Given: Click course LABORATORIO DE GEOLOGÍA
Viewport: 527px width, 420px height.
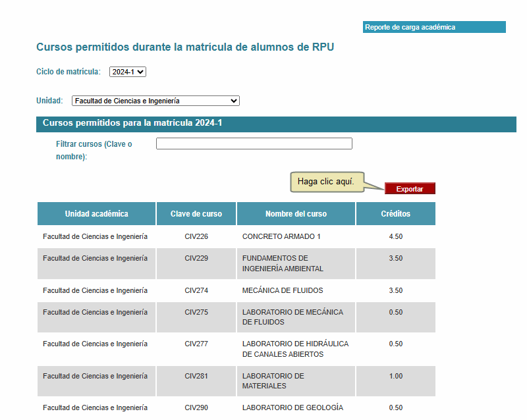Looking at the screenshot, I should [x=292, y=408].
